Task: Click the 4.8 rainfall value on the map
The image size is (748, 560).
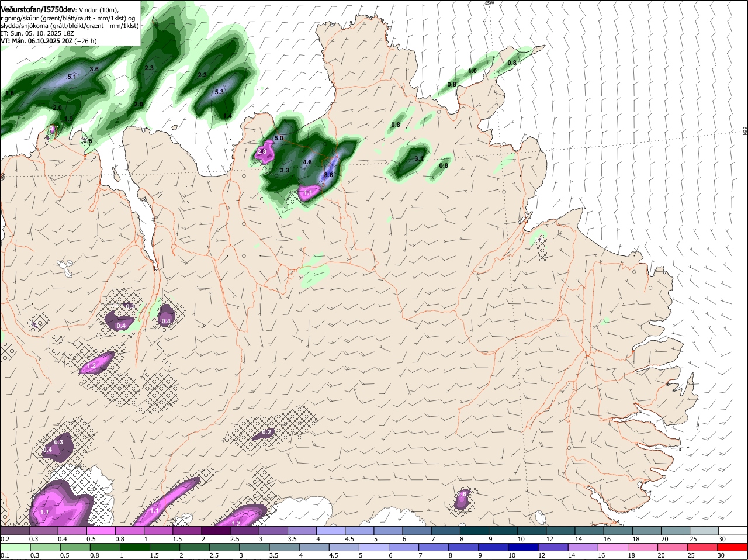Action: point(307,162)
